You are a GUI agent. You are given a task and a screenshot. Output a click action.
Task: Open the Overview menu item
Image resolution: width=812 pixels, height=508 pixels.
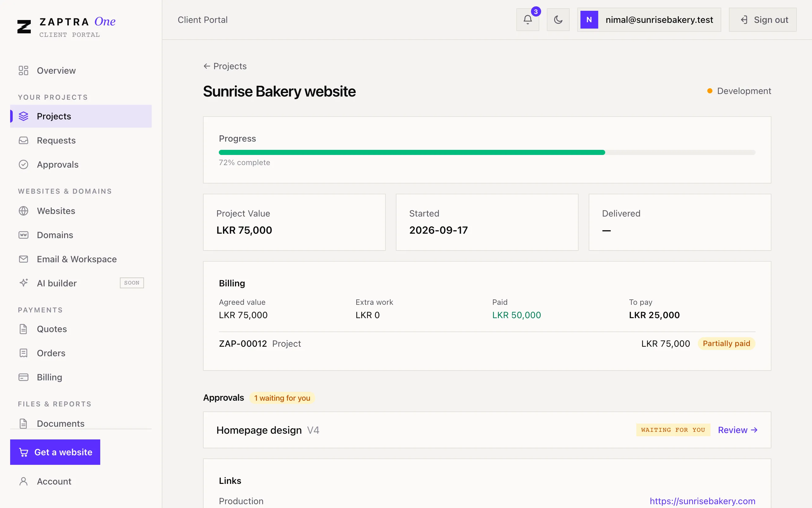point(81,70)
